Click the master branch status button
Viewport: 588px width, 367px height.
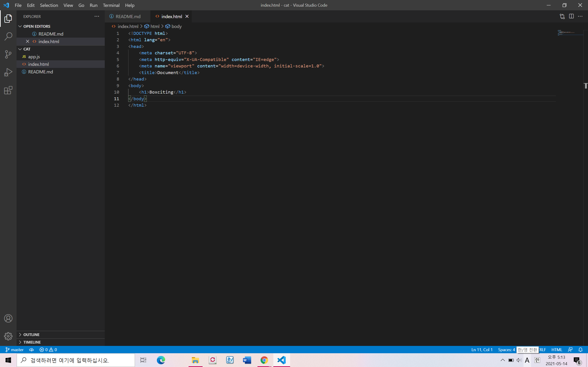pyautogui.click(x=14, y=350)
